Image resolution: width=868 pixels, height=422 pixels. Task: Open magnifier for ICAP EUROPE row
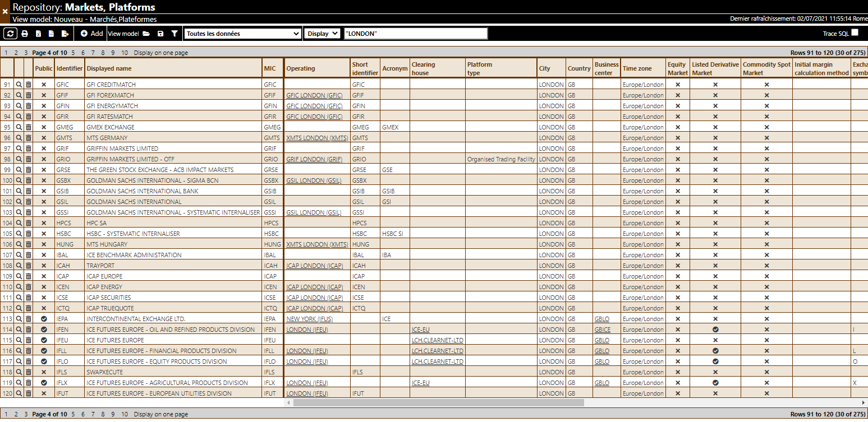point(19,276)
